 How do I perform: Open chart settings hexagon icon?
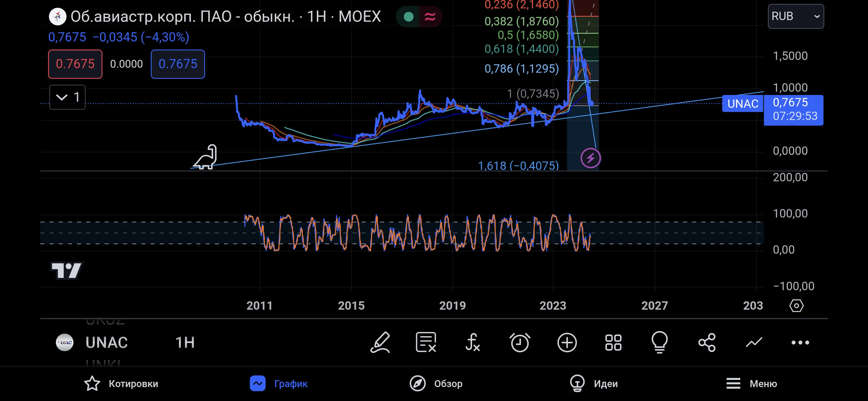tap(796, 305)
